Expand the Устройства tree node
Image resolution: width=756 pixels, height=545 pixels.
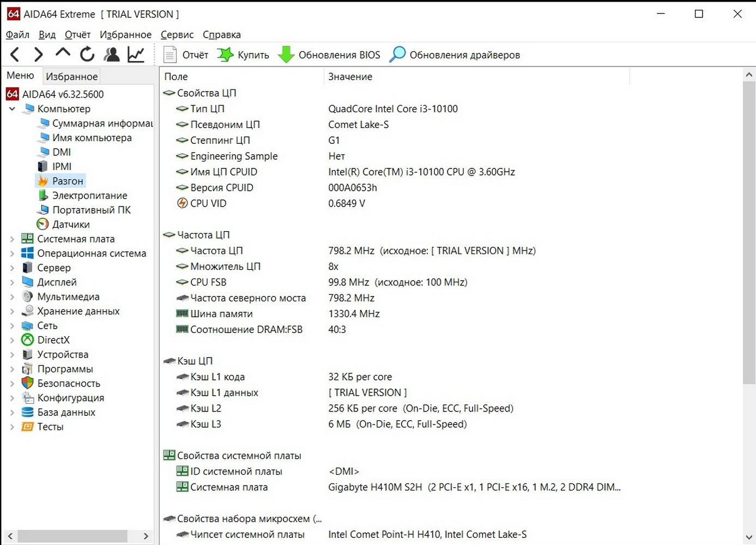[x=12, y=354]
